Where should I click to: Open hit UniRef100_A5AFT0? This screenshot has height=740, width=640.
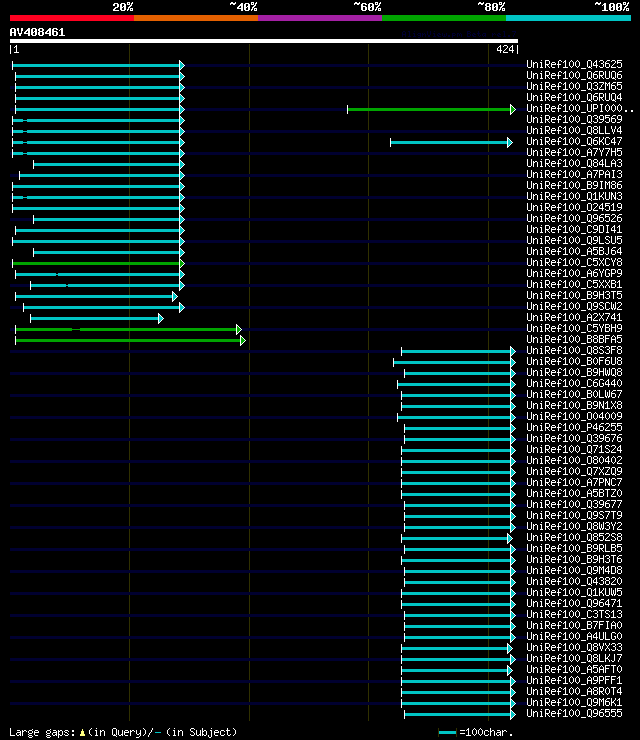(x=574, y=669)
